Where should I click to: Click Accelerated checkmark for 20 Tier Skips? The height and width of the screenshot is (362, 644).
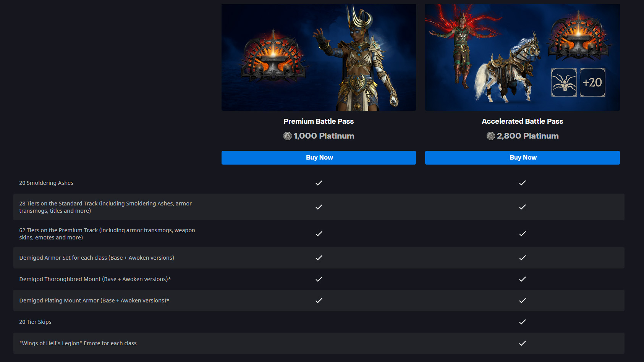click(x=523, y=322)
